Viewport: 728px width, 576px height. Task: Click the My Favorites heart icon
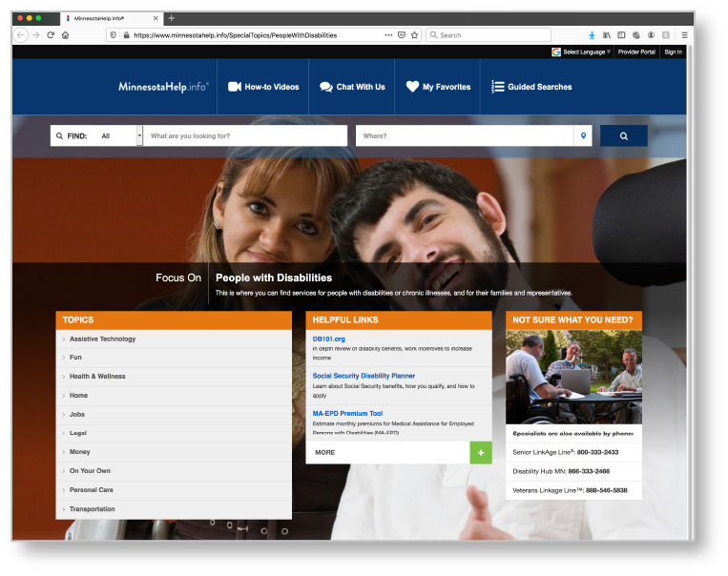[412, 87]
